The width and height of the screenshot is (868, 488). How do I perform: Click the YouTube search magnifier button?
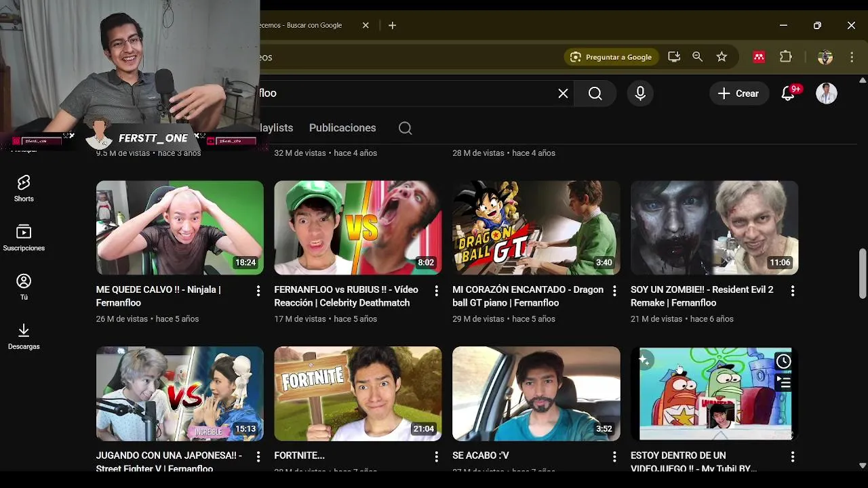595,94
